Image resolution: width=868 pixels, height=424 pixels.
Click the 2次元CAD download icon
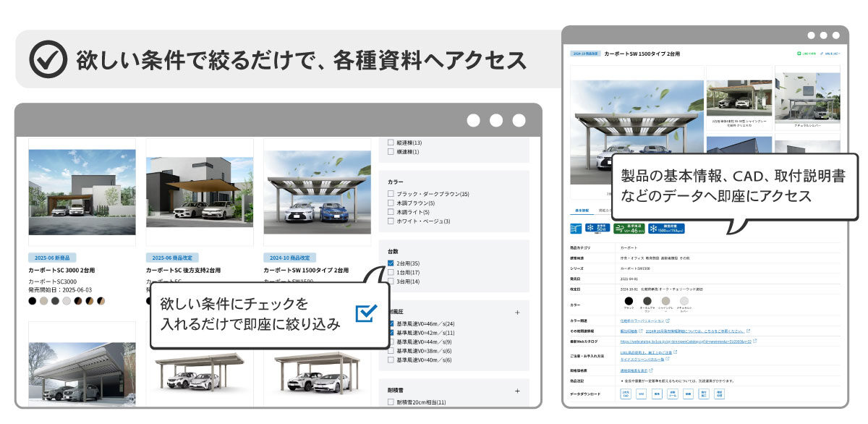coord(626,394)
